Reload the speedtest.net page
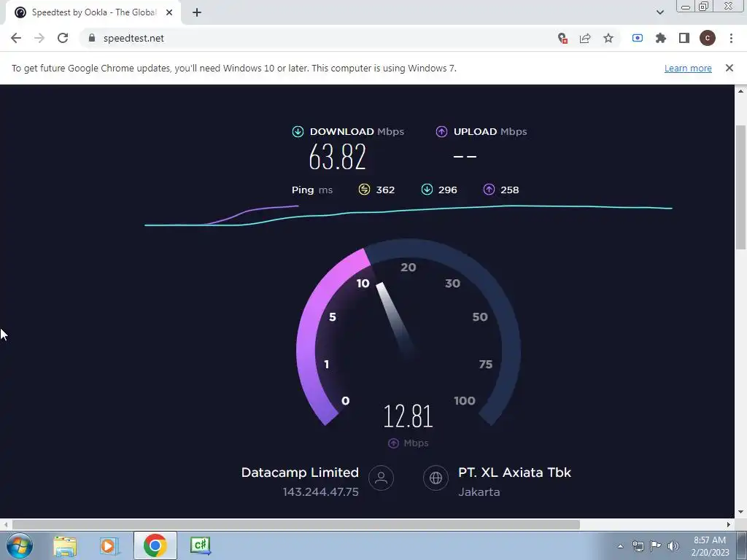This screenshot has height=560, width=747. pos(63,38)
